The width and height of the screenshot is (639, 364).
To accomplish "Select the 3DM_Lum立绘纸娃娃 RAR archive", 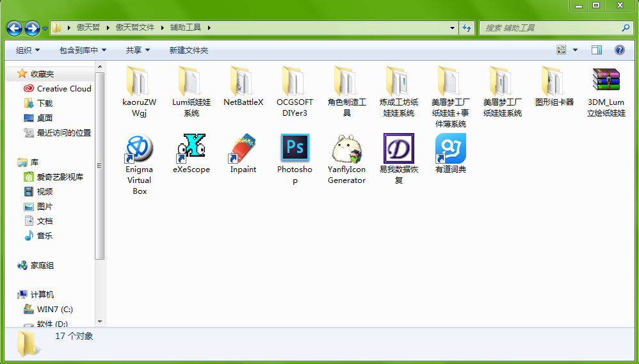I will pyautogui.click(x=606, y=91).
